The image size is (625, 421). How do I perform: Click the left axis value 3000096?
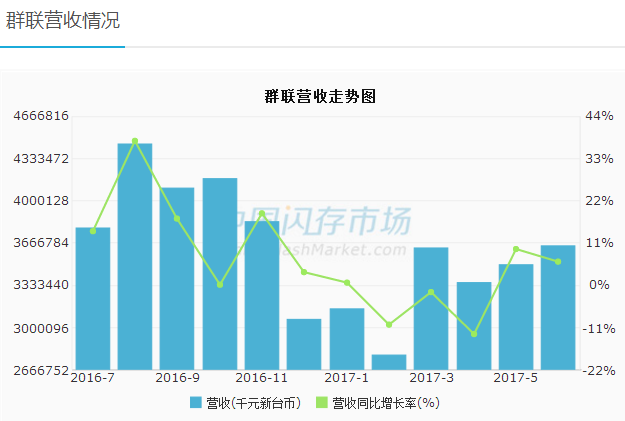[41, 329]
